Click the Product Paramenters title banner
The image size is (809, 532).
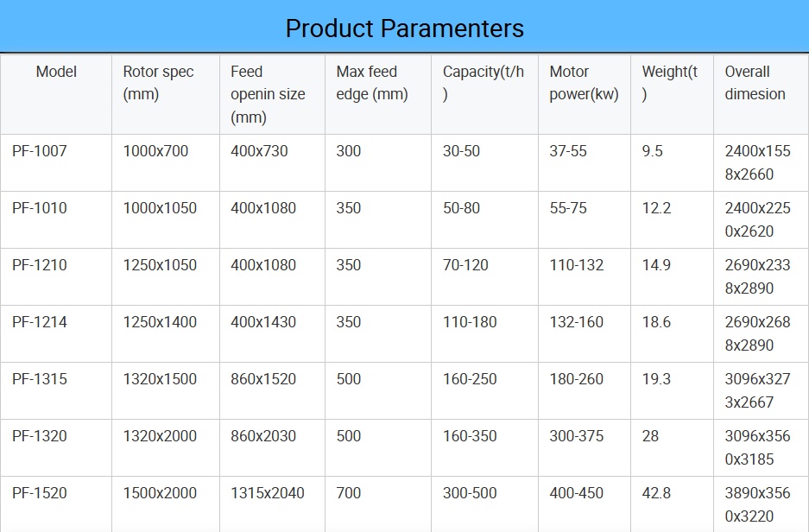[404, 28]
